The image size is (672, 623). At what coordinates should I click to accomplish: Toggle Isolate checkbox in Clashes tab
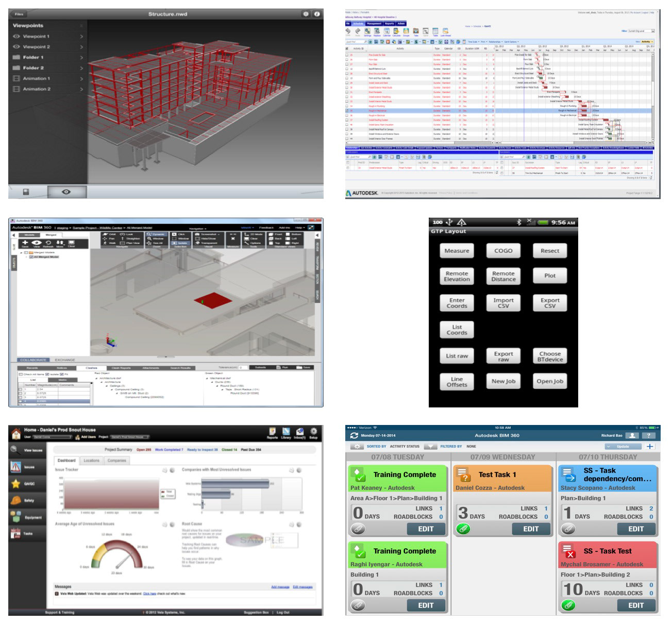[x=47, y=374]
